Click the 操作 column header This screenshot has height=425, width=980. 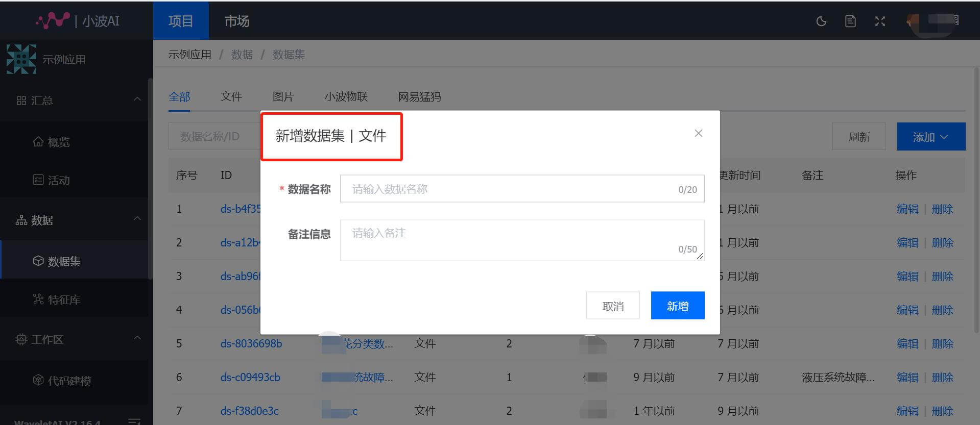pos(906,175)
